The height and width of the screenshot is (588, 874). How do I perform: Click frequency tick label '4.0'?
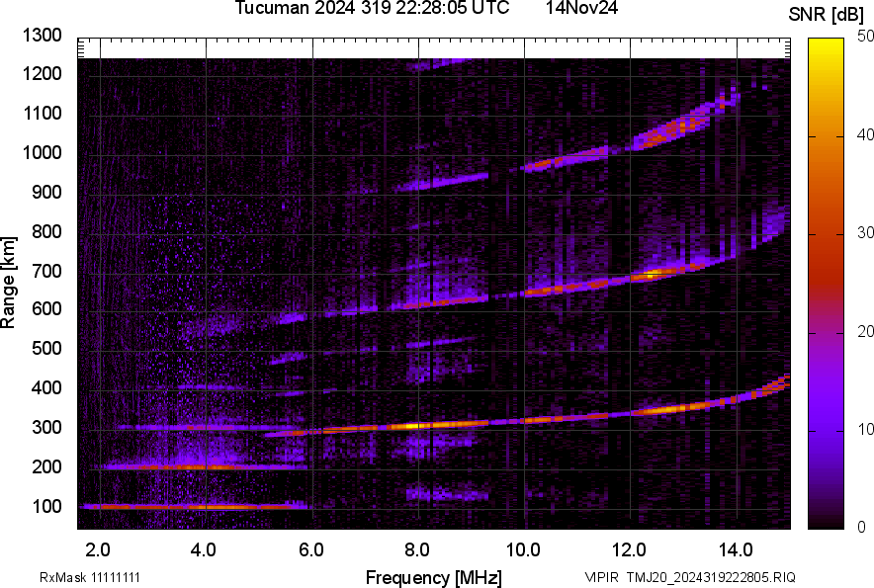click(x=203, y=550)
